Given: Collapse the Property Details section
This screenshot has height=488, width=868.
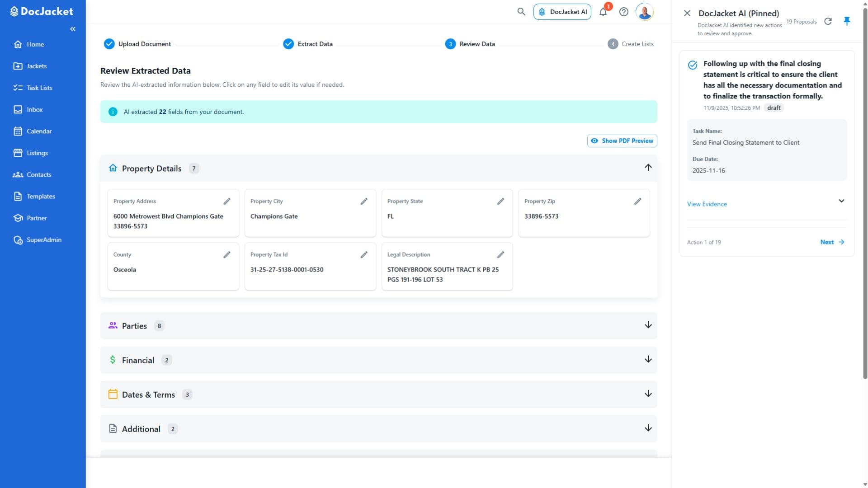Looking at the screenshot, I should pyautogui.click(x=648, y=168).
